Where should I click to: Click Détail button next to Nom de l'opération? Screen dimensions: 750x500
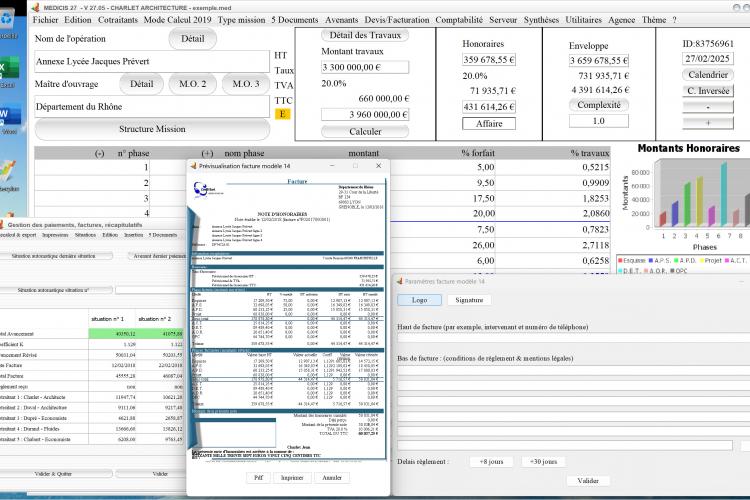192,39
